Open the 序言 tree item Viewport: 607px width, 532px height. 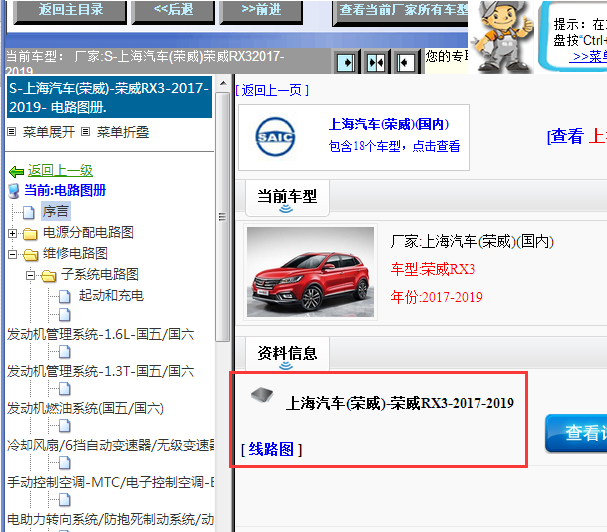click(56, 211)
